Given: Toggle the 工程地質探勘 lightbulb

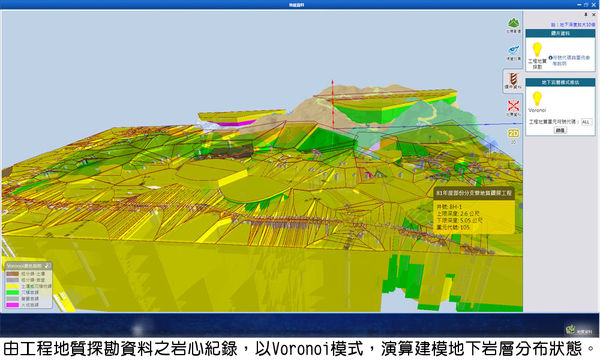Looking at the screenshot, I should 537,55.
